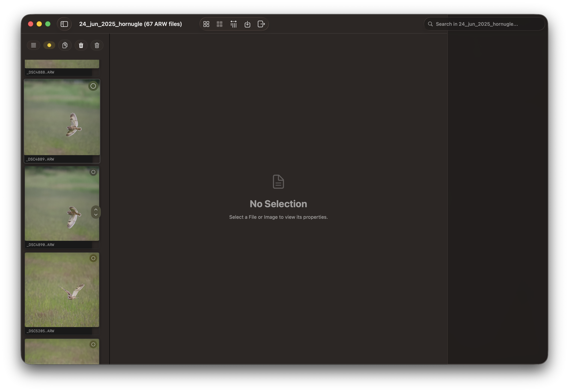Switch to the filled thumbnail grid view
The width and height of the screenshot is (569, 392).
[x=220, y=24]
